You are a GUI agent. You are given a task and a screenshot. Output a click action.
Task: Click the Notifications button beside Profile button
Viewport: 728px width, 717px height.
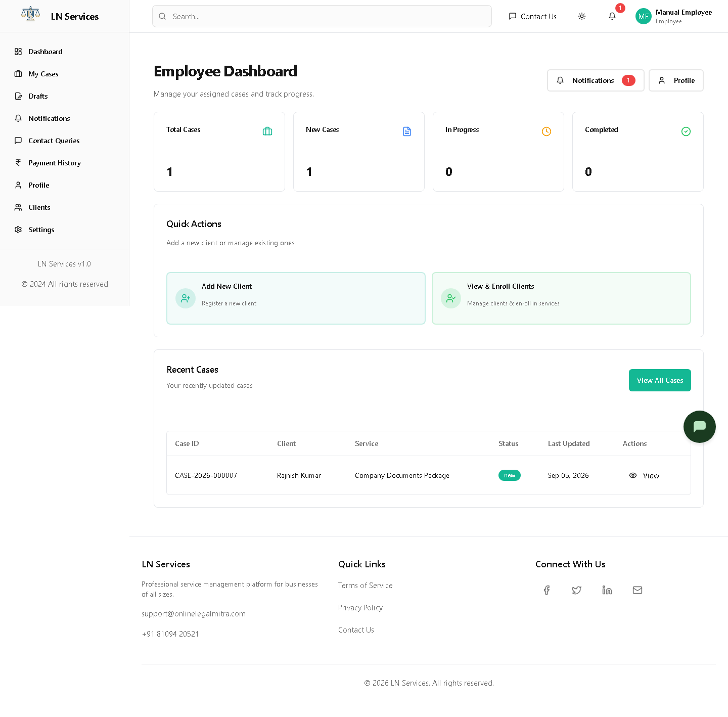(596, 80)
